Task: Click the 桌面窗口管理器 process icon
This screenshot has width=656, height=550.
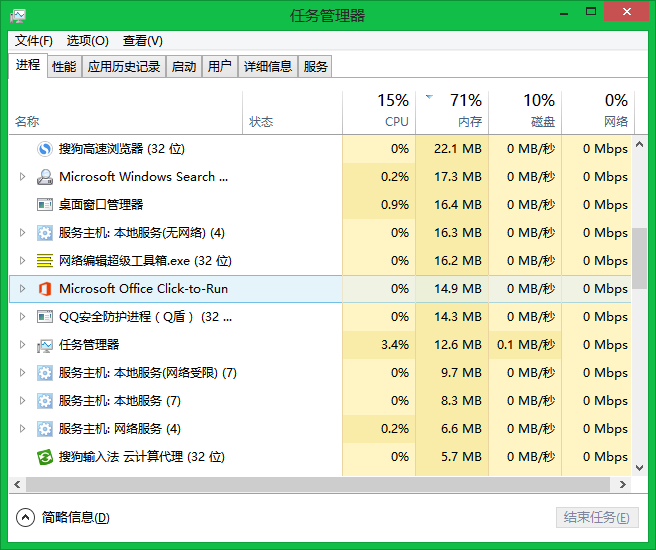Action: 45,205
